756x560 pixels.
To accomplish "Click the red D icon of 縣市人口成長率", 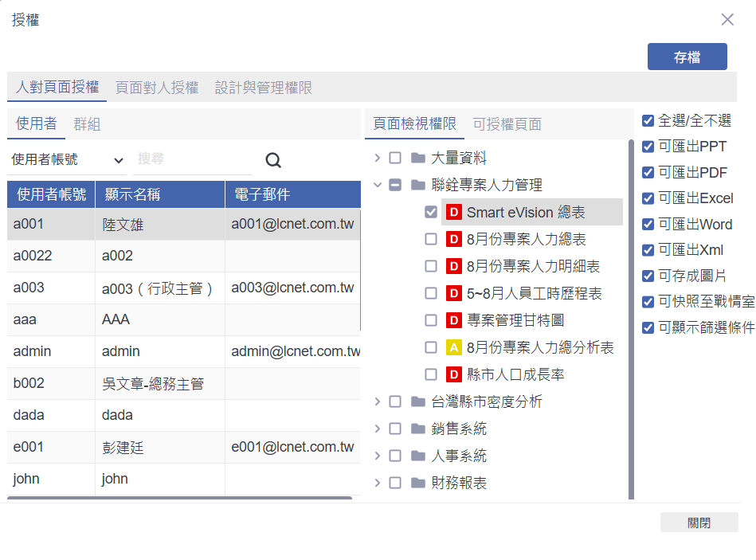I will [x=453, y=375].
